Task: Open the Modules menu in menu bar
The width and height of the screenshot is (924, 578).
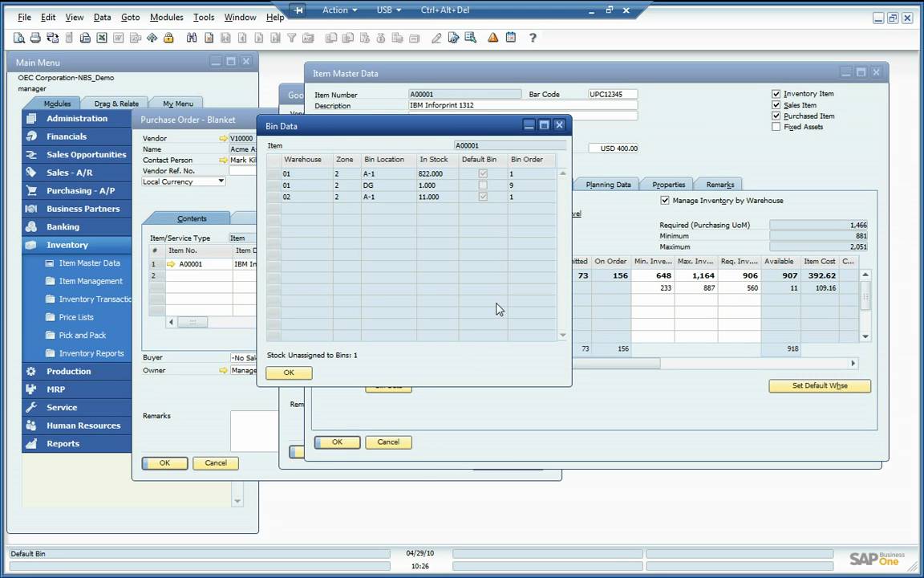Action: 166,17
